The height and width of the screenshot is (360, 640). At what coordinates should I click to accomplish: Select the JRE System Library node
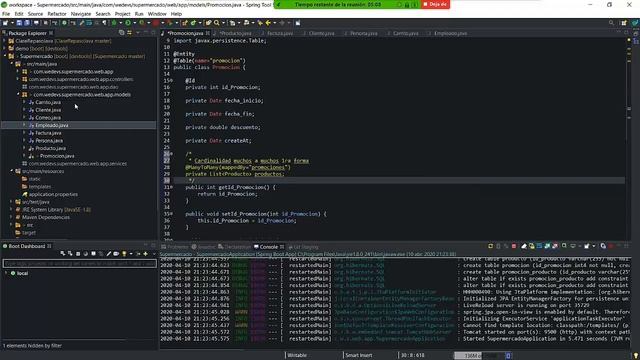tap(56, 210)
